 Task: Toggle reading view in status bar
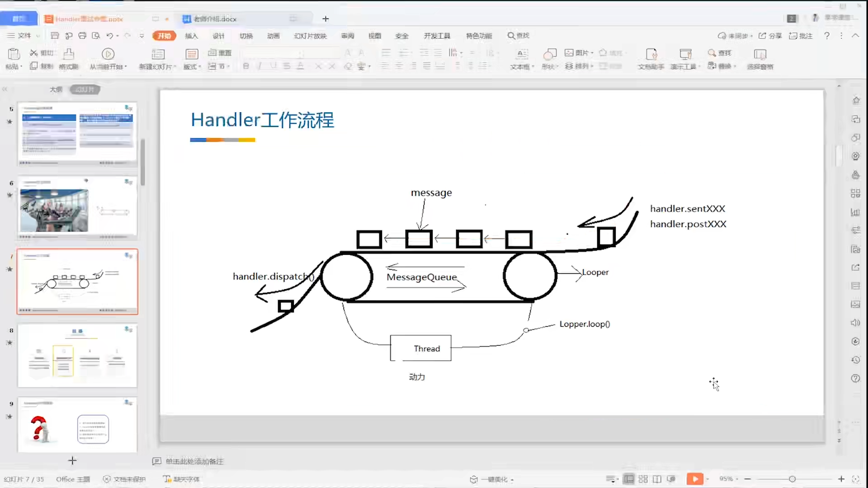pyautogui.click(x=657, y=479)
